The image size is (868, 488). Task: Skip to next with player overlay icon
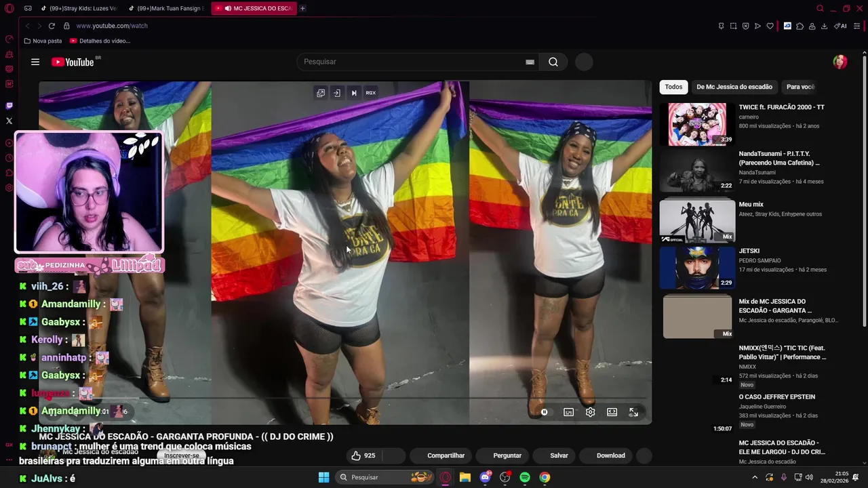click(353, 93)
